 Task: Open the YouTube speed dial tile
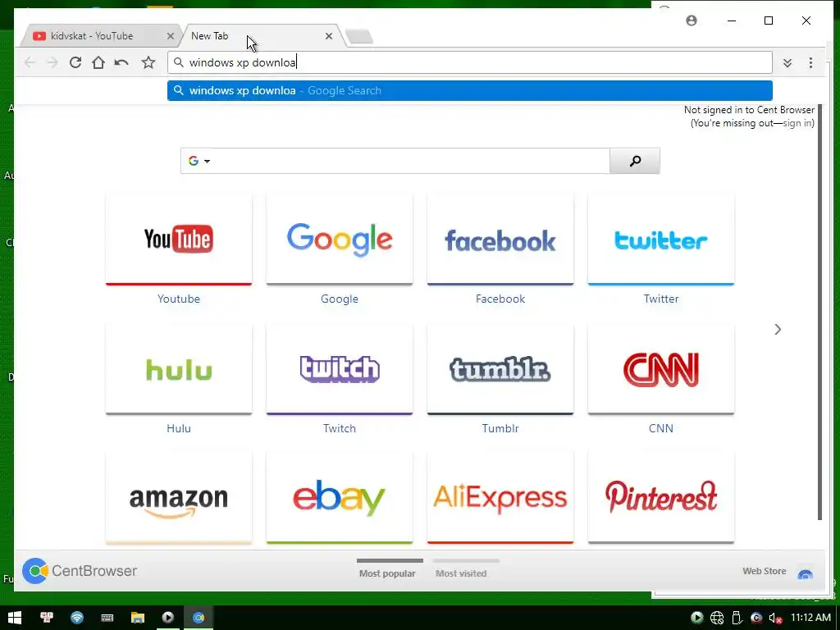pyautogui.click(x=178, y=239)
